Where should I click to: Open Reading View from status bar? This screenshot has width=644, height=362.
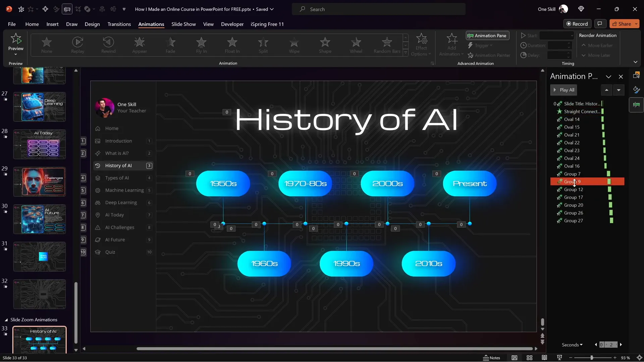(x=544, y=358)
